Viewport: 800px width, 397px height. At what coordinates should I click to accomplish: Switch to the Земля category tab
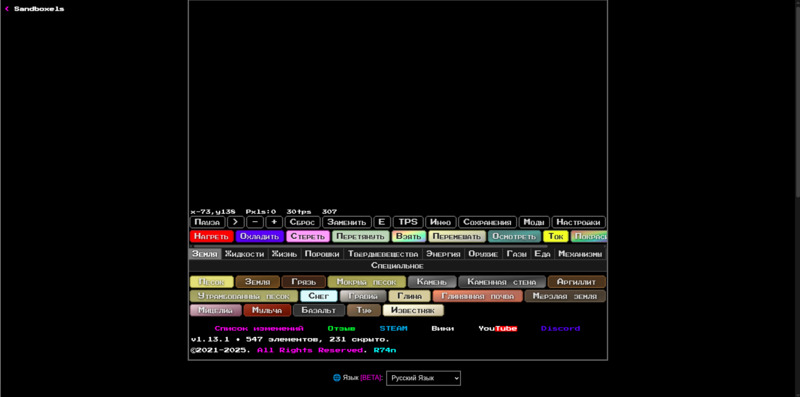(x=205, y=254)
